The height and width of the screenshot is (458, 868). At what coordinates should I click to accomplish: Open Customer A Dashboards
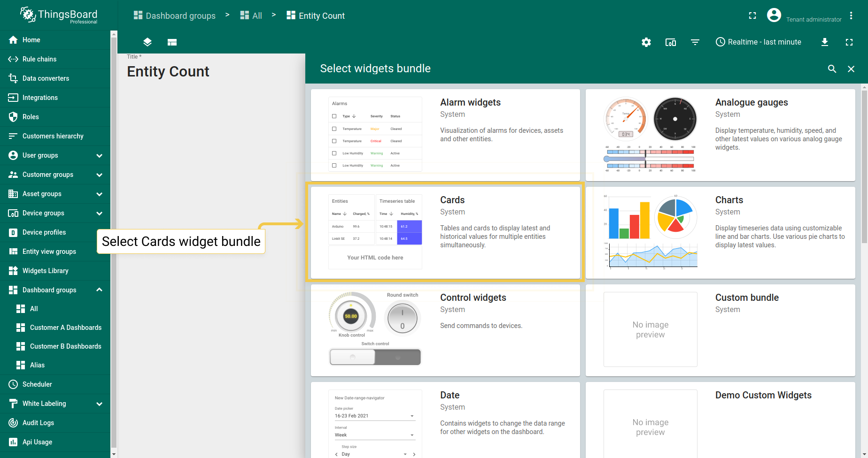click(x=55, y=328)
